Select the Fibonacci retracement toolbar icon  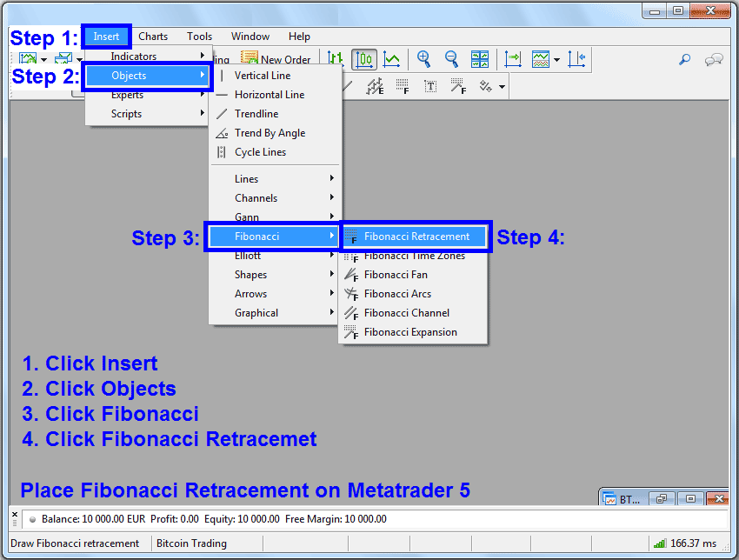click(x=402, y=87)
